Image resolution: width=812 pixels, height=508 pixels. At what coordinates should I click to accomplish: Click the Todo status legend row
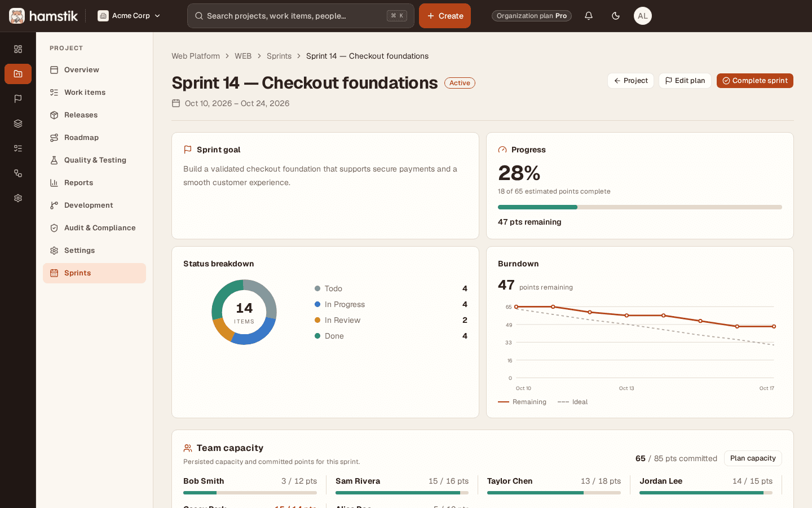click(391, 288)
